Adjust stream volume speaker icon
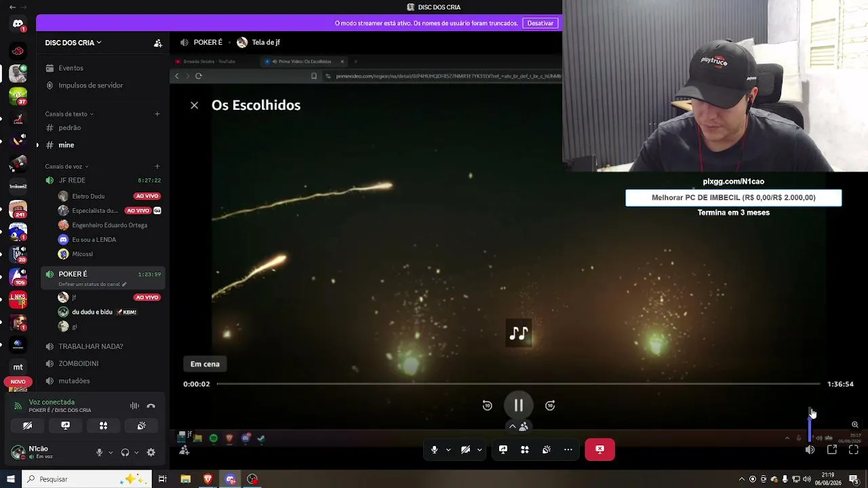The image size is (868, 488). point(810,449)
